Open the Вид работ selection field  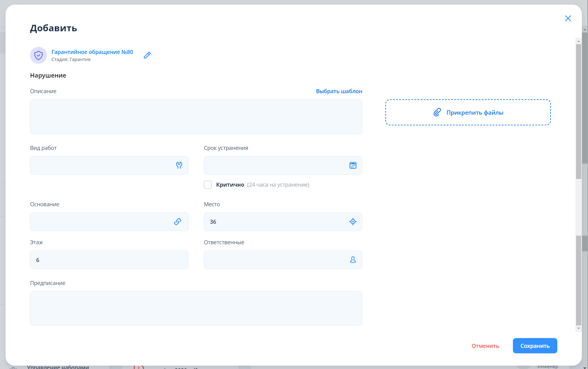101,165
